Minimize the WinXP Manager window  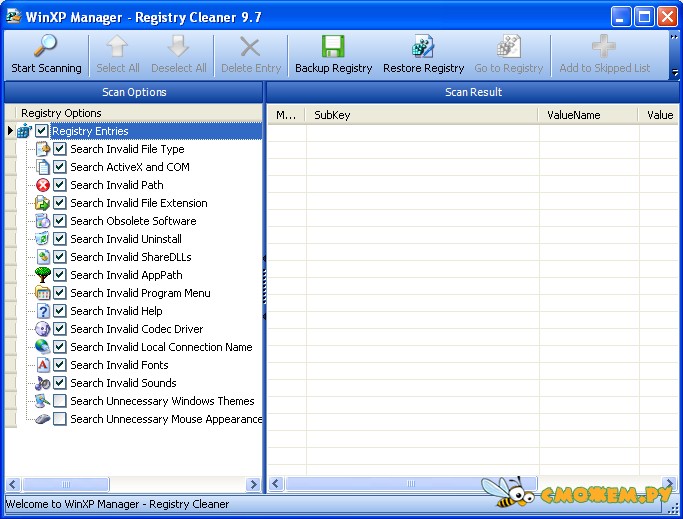click(620, 17)
